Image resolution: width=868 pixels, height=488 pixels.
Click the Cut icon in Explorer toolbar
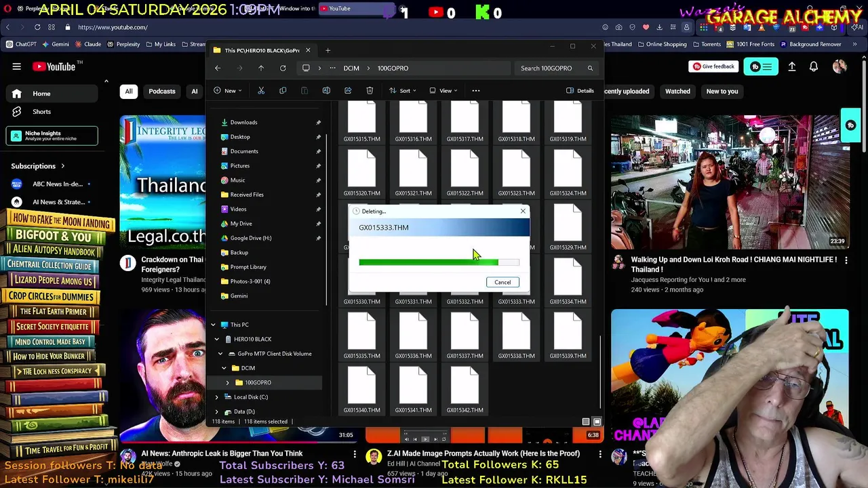coord(261,91)
